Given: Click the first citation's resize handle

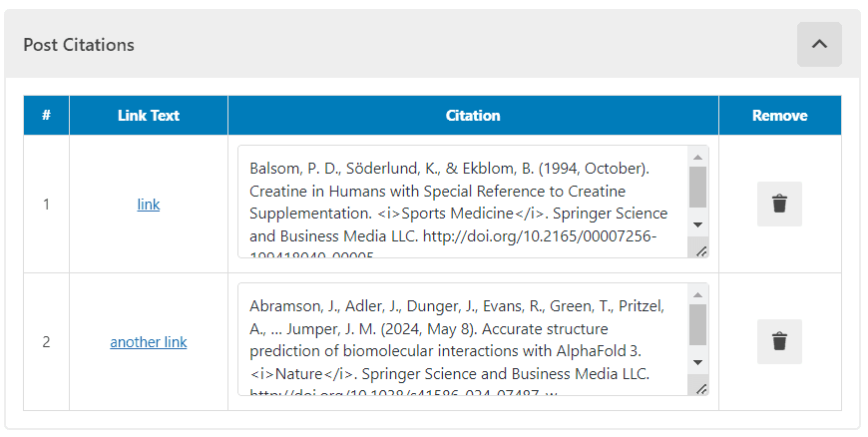Looking at the screenshot, I should (701, 251).
